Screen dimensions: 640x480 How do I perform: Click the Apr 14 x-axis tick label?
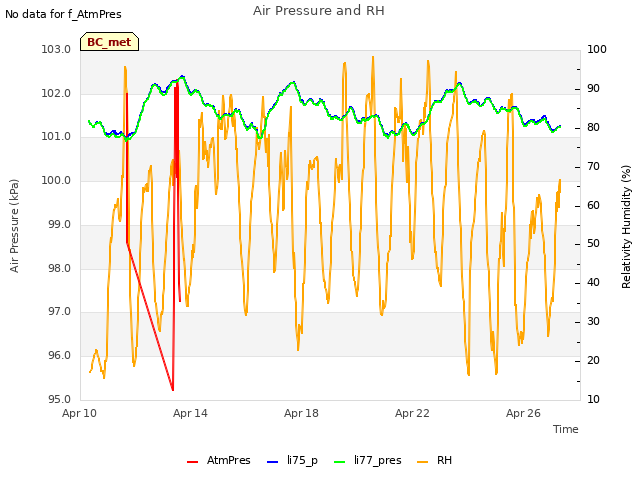tap(190, 413)
